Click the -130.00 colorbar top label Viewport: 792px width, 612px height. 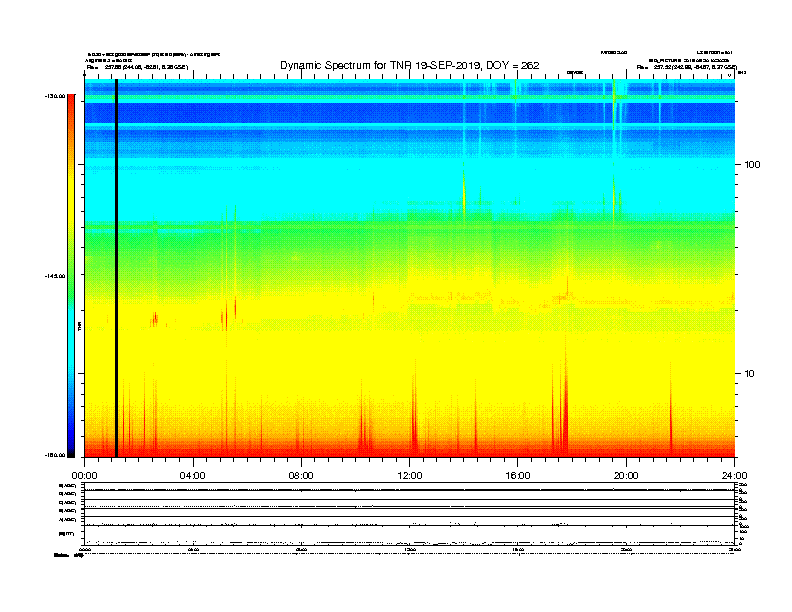click(54, 96)
